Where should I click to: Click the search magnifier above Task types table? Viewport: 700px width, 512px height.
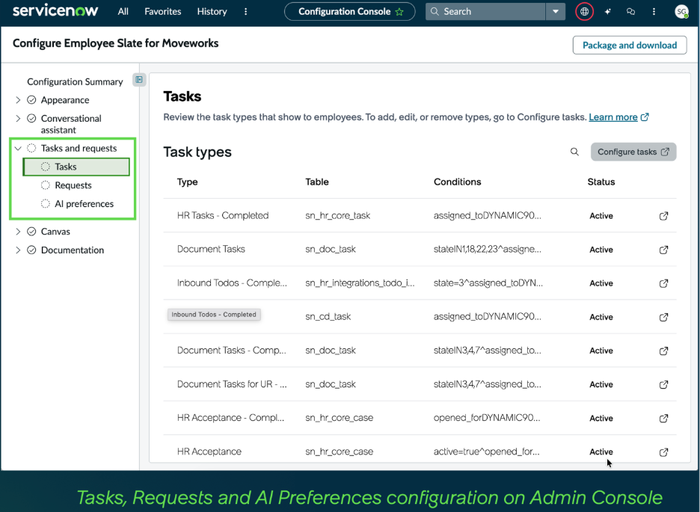(575, 152)
